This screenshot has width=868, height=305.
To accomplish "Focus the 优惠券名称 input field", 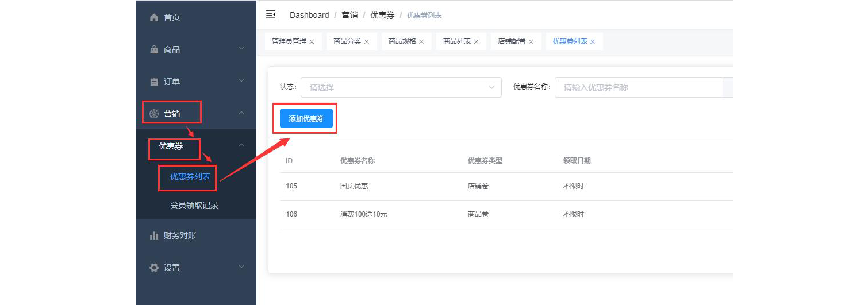I will pos(638,87).
